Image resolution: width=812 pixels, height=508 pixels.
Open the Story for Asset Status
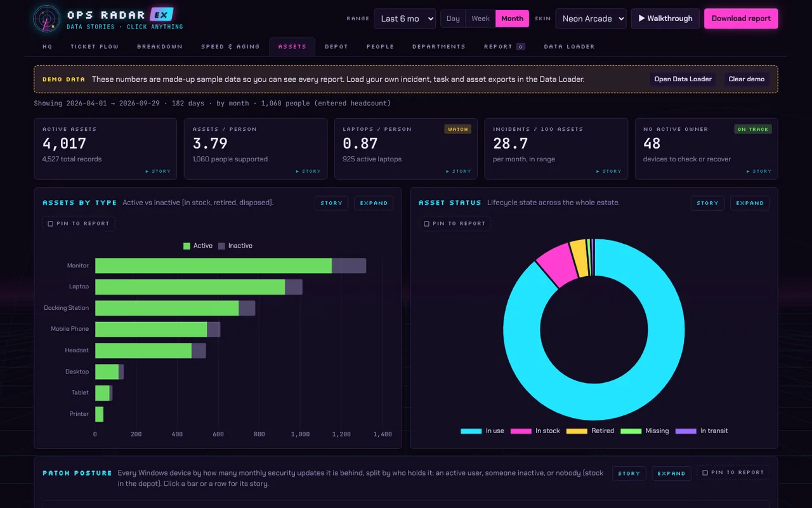tap(707, 203)
